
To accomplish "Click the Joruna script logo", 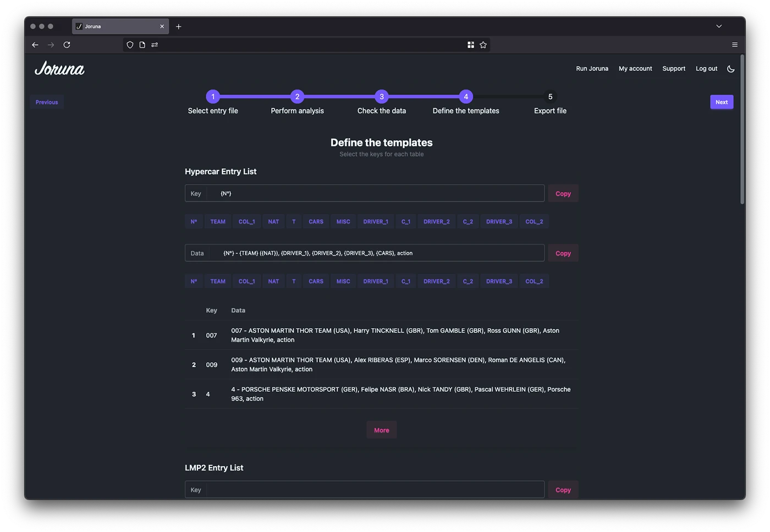I will (x=59, y=68).
